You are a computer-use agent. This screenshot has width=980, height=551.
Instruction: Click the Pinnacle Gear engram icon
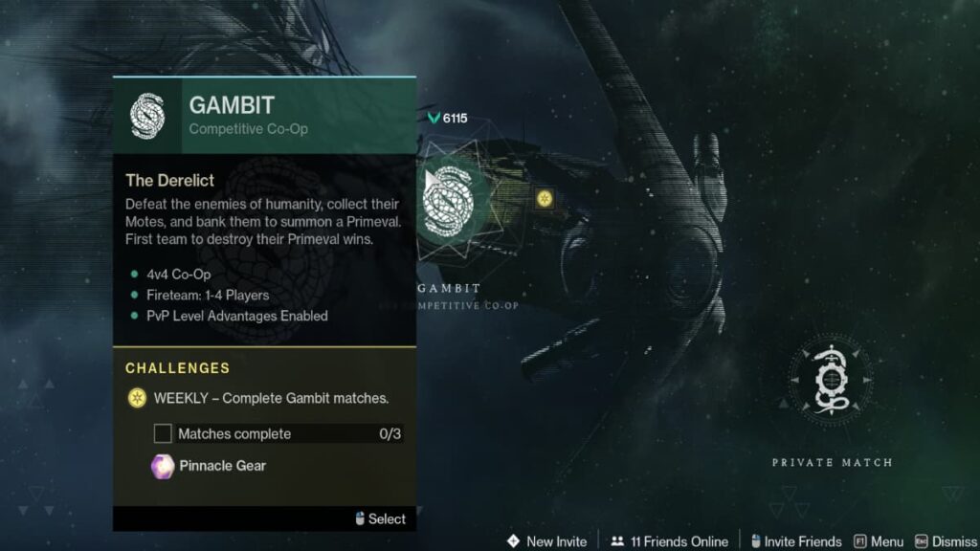point(163,466)
